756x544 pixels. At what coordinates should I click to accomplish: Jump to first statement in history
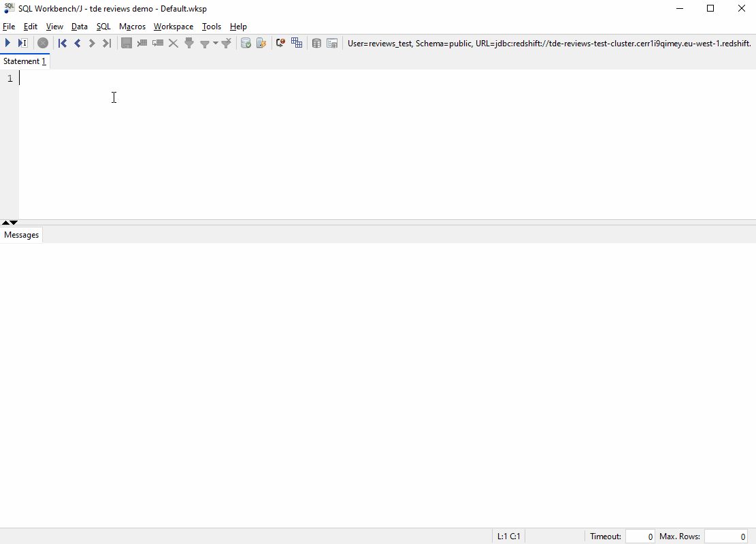pyautogui.click(x=63, y=43)
